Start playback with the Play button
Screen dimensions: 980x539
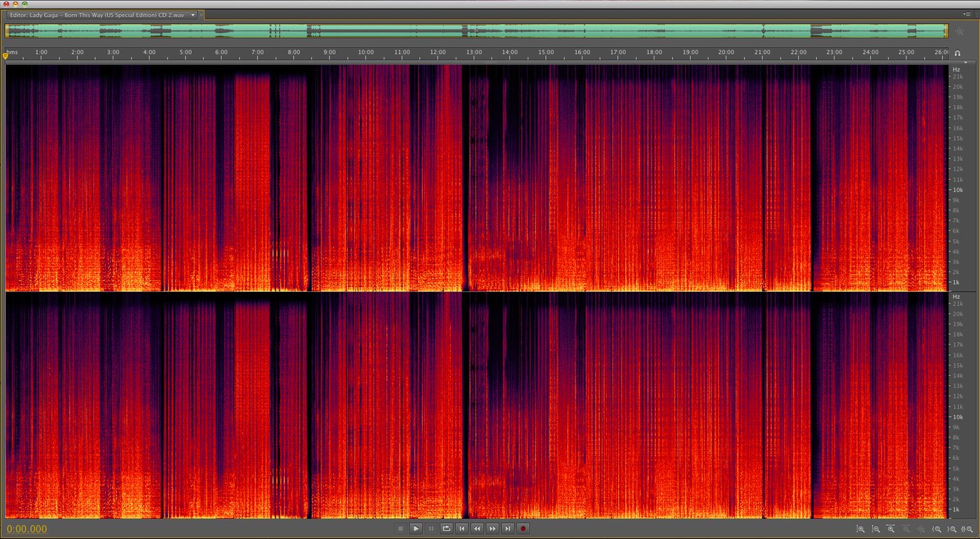pos(416,528)
